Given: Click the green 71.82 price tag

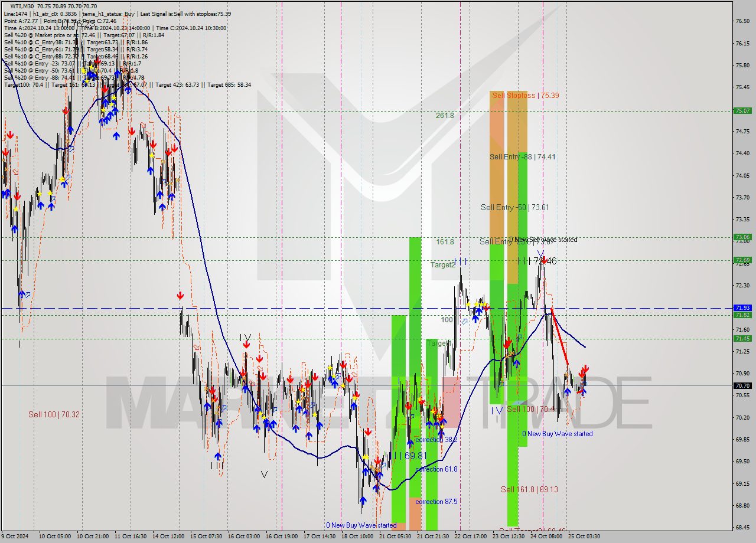Looking at the screenshot, I should tap(742, 315).
